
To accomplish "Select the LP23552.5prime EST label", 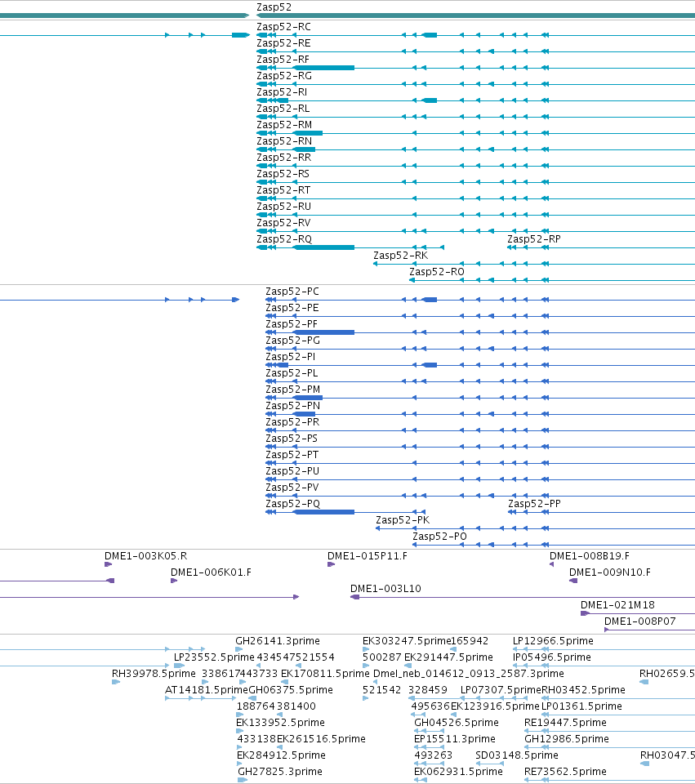I will tap(214, 657).
